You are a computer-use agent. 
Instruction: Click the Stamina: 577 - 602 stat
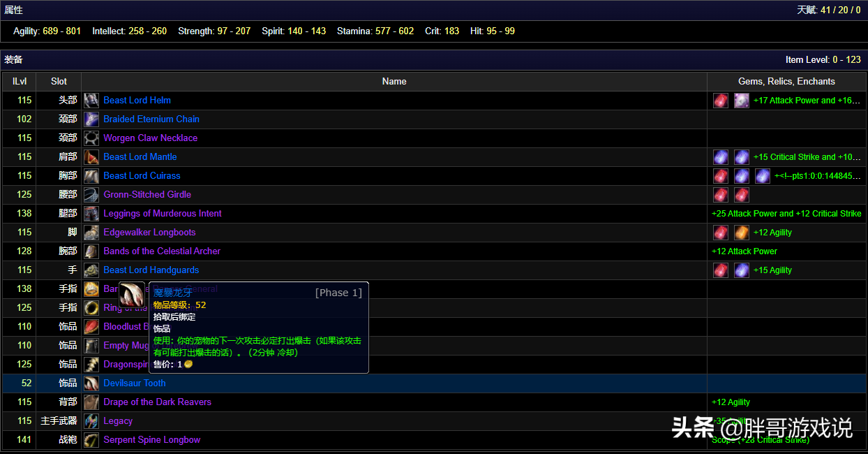click(375, 31)
